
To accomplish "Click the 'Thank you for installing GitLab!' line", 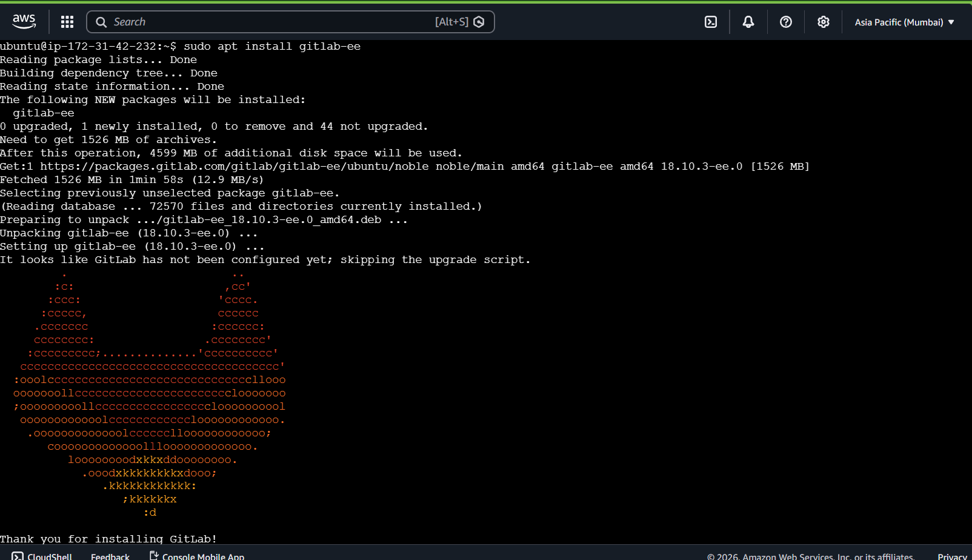I will pos(108,539).
